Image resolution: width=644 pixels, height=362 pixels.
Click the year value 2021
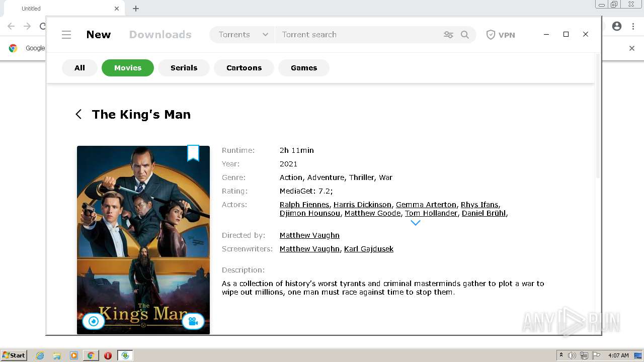tap(288, 164)
